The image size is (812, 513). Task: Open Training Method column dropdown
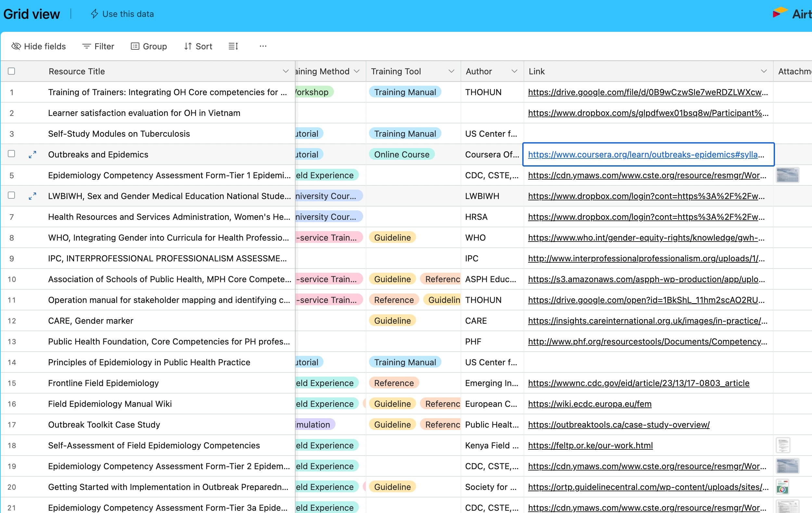point(357,71)
